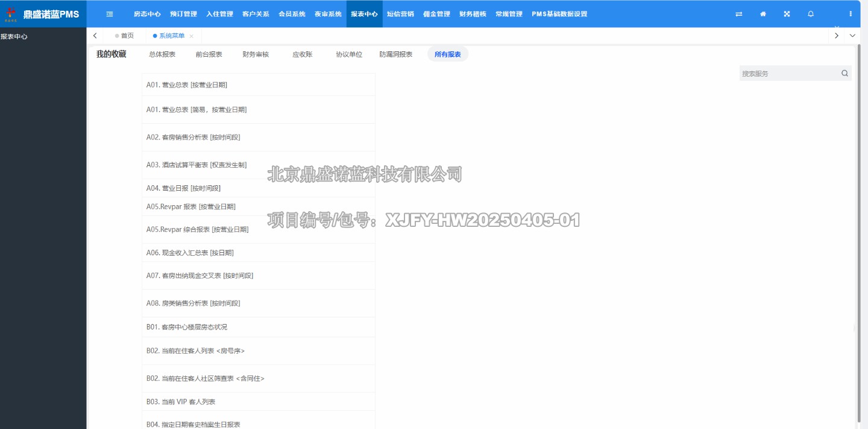The height and width of the screenshot is (429, 868).
Task: Switch to the 系统菜单 tab
Action: click(x=172, y=36)
